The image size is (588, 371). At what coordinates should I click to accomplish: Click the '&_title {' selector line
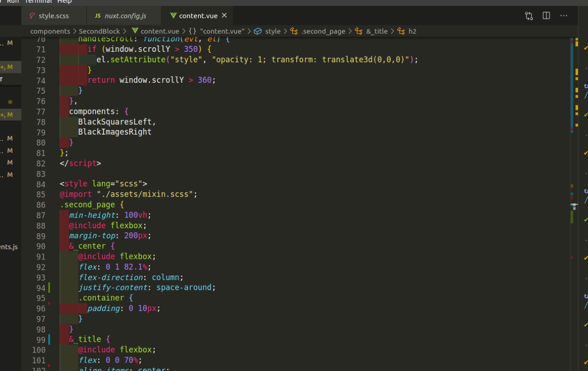click(x=90, y=339)
